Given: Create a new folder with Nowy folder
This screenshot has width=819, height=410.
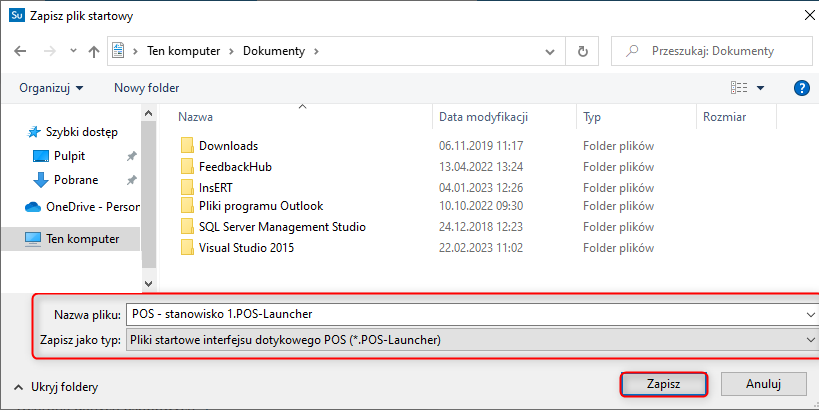Looking at the screenshot, I should click(x=146, y=88).
